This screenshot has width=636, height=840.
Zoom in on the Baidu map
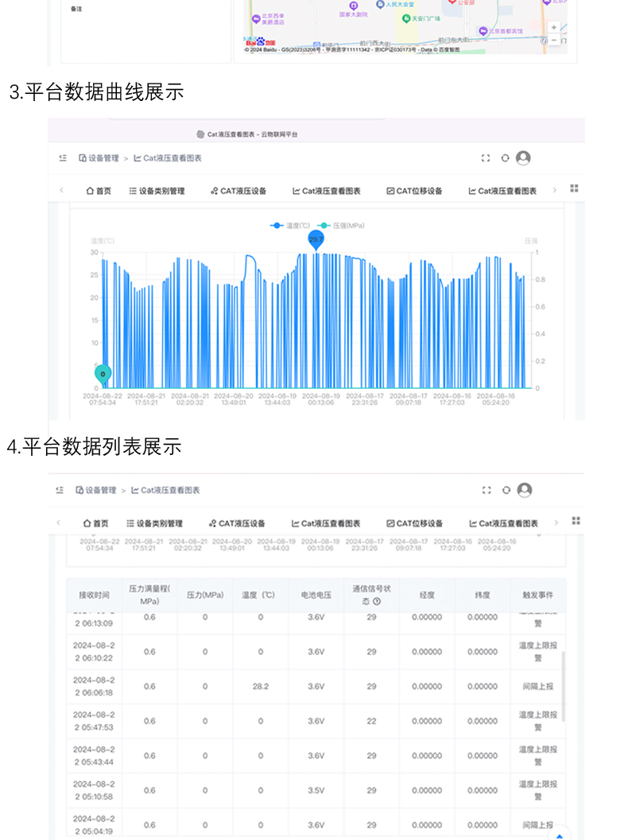554,27
